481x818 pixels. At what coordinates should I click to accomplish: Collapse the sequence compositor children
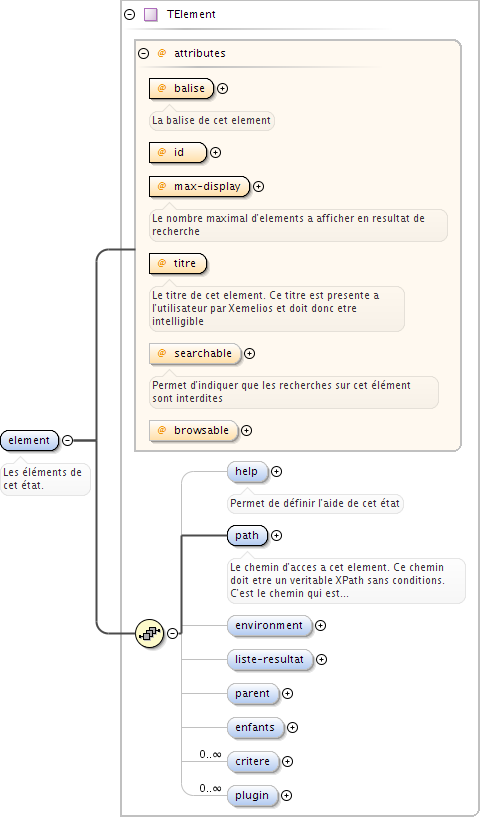tap(172, 633)
